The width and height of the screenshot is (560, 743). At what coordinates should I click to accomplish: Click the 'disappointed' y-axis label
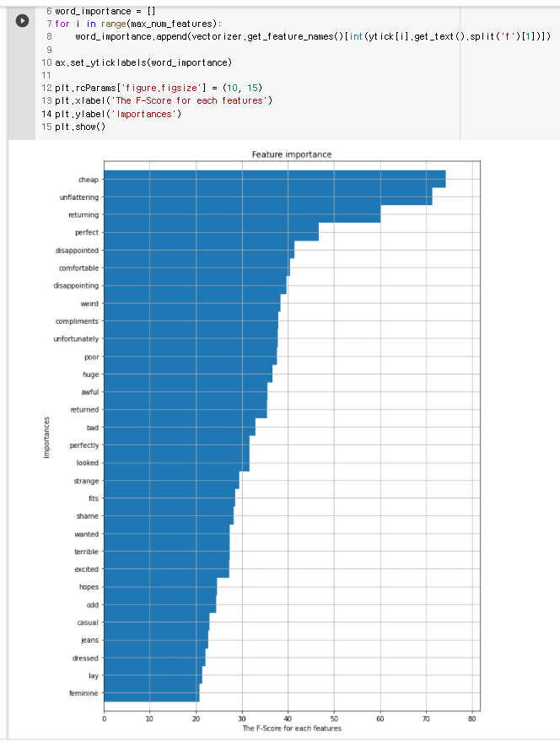point(77,250)
